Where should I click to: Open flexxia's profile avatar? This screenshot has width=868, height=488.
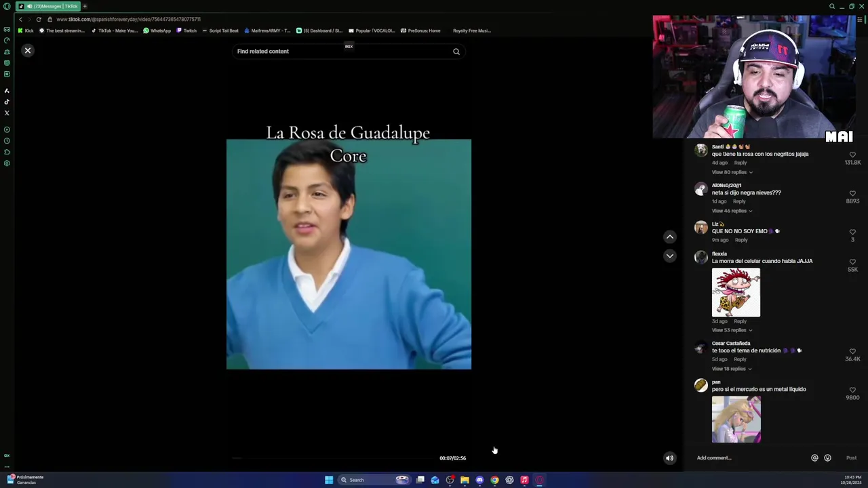tap(701, 258)
